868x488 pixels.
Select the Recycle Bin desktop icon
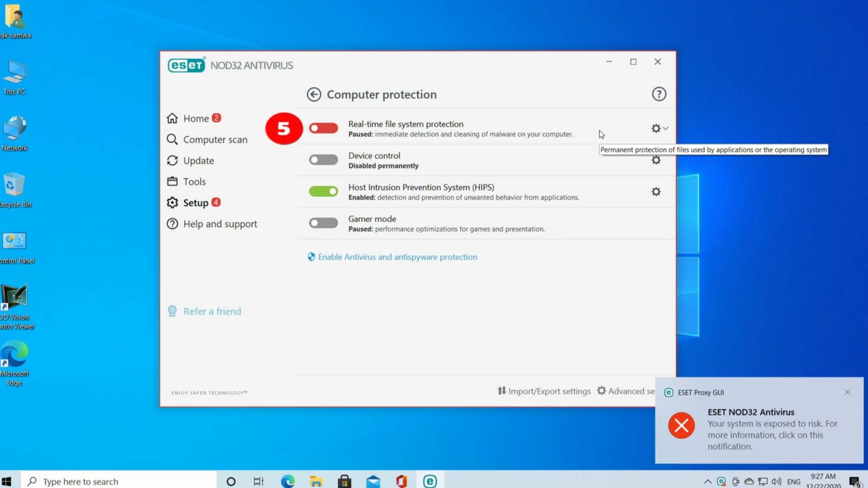coord(15,190)
